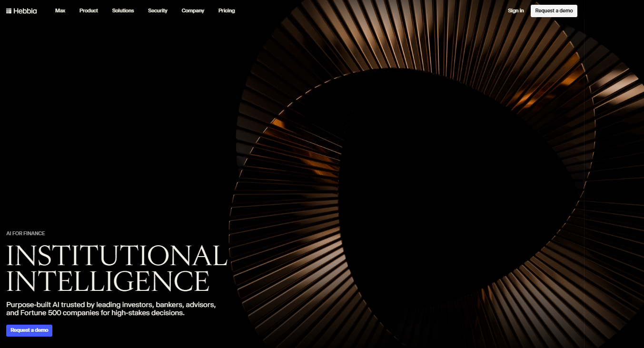Click the Sign in link

(x=516, y=10)
